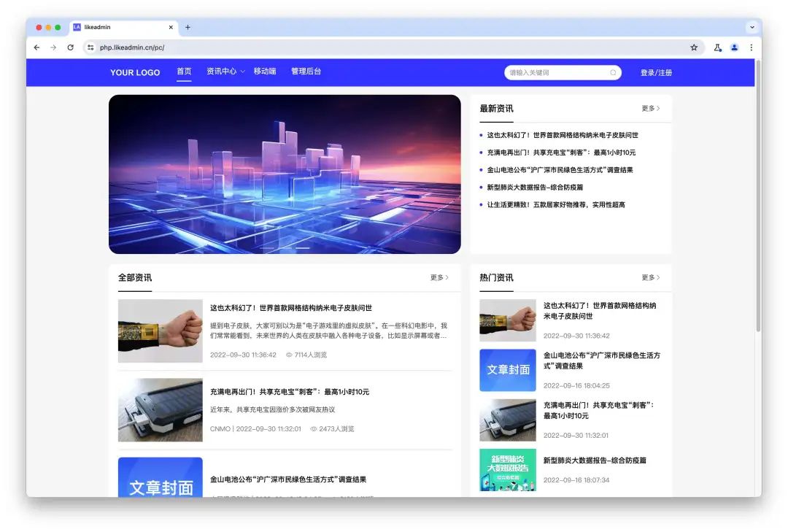Open 全部资讯 article title 充满电再出门！共享充电宝"刺客"

click(290, 392)
